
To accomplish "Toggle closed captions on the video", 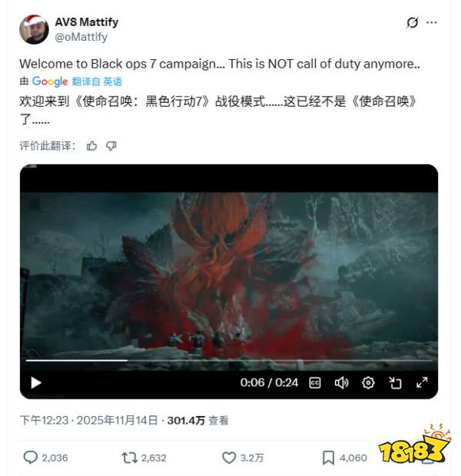I will (315, 383).
